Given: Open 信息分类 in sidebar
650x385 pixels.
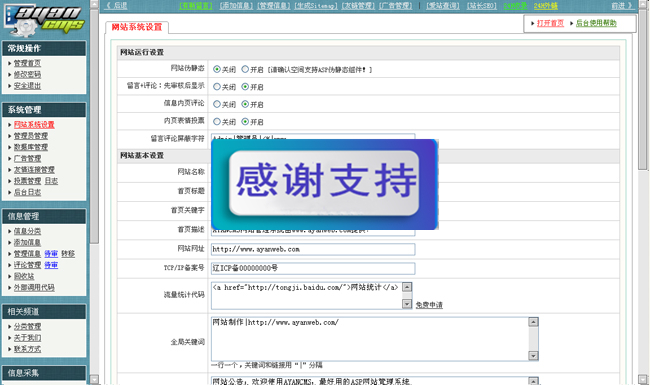Looking at the screenshot, I should (27, 231).
